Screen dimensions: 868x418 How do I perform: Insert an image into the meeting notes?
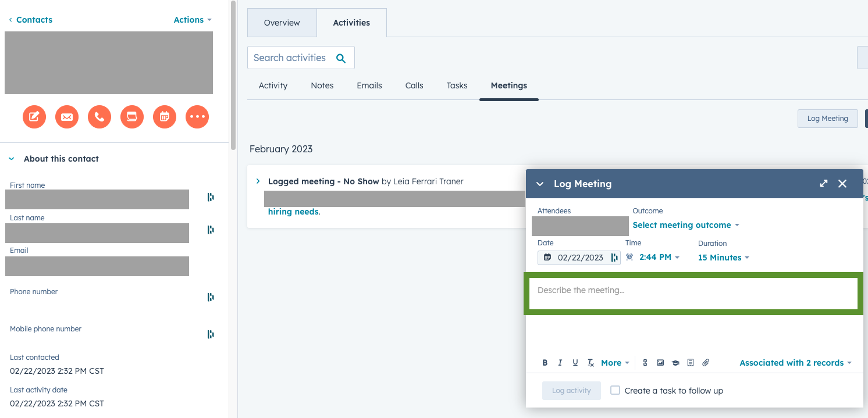pyautogui.click(x=660, y=362)
